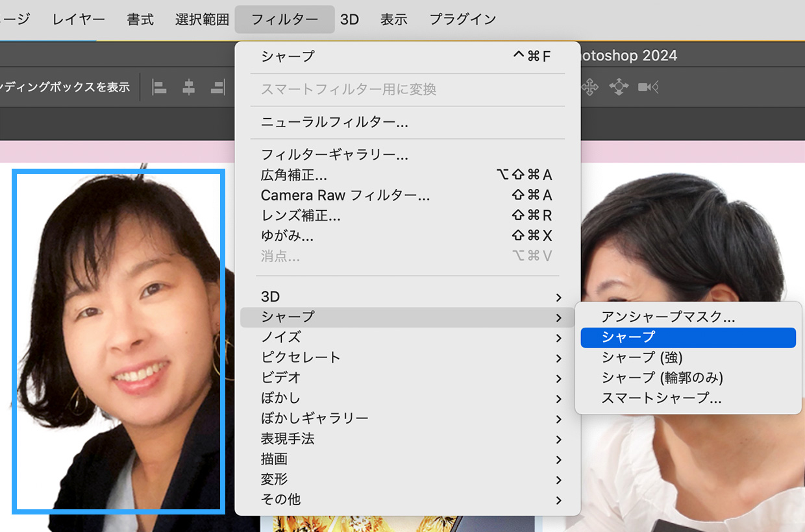Viewport: 805px width, 532px height.
Task: Choose 広角補正... filter
Action: 407,175
